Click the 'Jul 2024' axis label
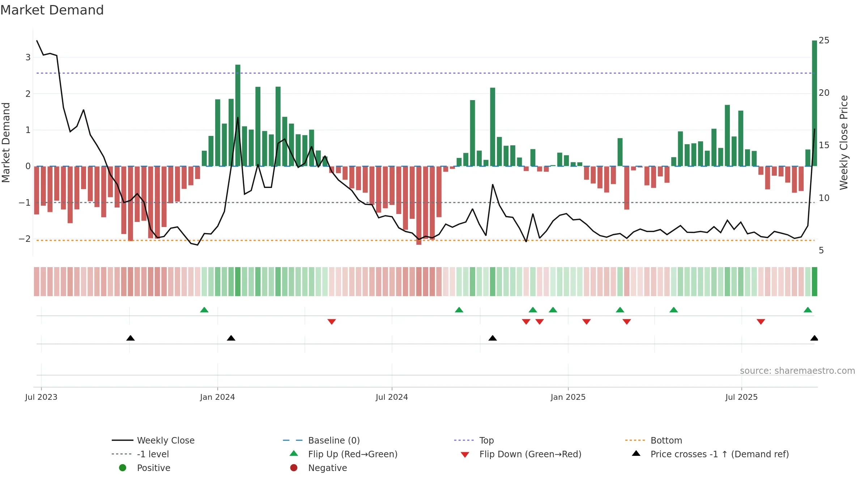This screenshot has height=488, width=868. (x=392, y=397)
